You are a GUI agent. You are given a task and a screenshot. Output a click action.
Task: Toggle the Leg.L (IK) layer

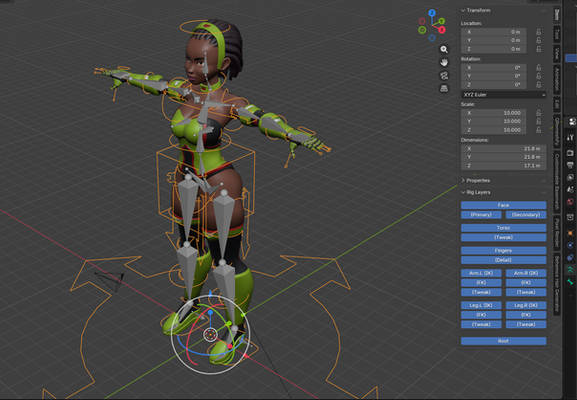tap(481, 305)
